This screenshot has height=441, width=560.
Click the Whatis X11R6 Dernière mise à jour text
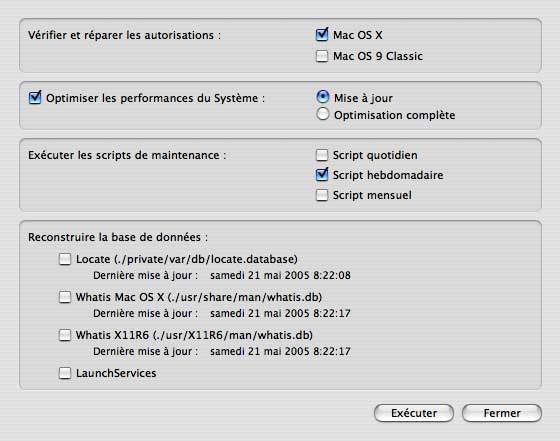[x=145, y=351]
